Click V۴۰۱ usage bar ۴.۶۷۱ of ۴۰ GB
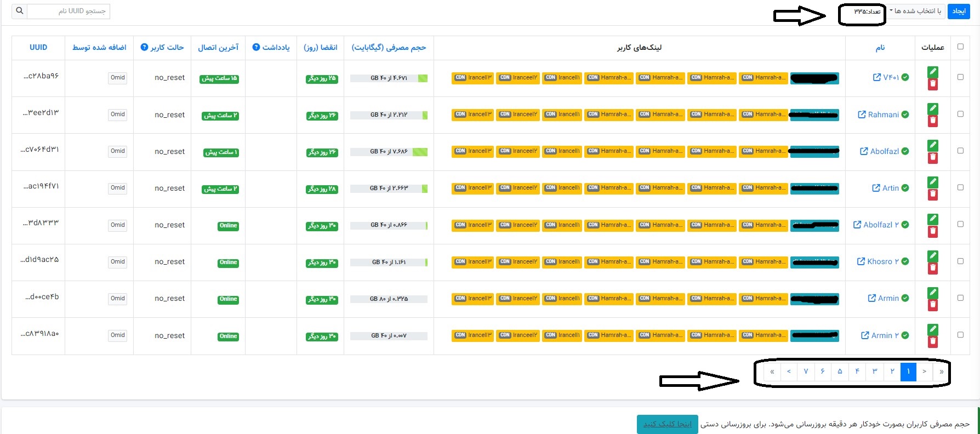Screen dimensions: 980x434 [x=389, y=78]
